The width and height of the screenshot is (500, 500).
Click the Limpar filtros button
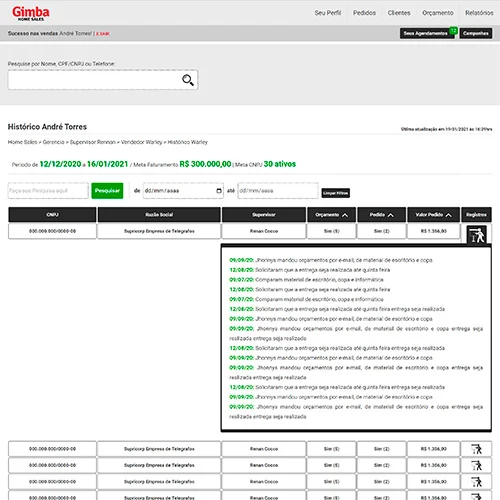pyautogui.click(x=336, y=193)
